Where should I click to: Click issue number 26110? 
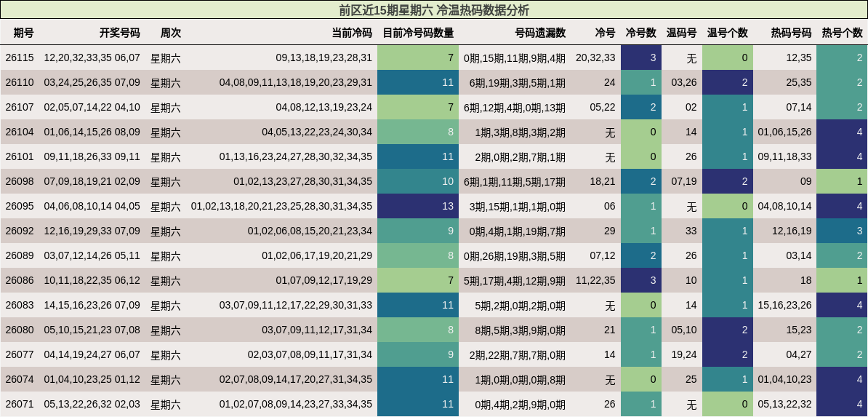(x=20, y=83)
